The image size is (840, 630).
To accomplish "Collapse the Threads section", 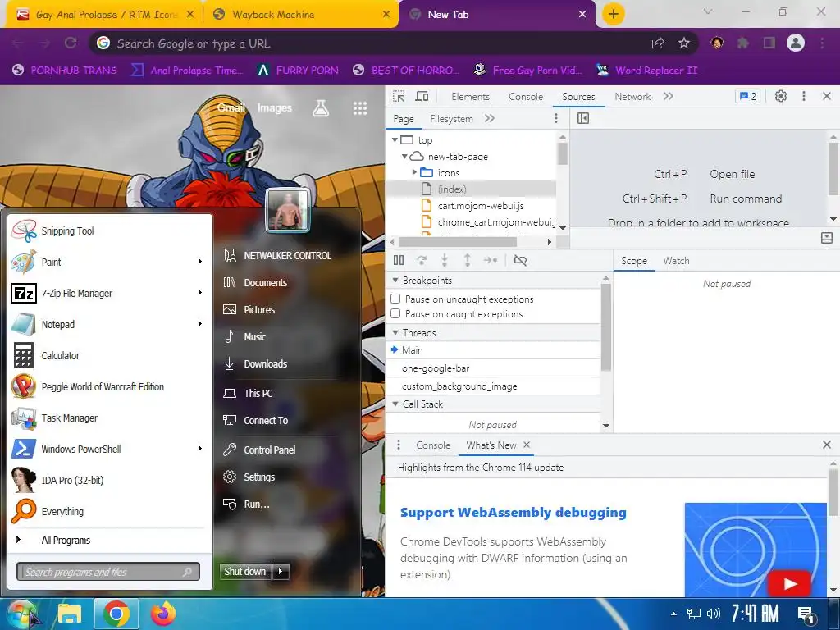I will (x=395, y=333).
